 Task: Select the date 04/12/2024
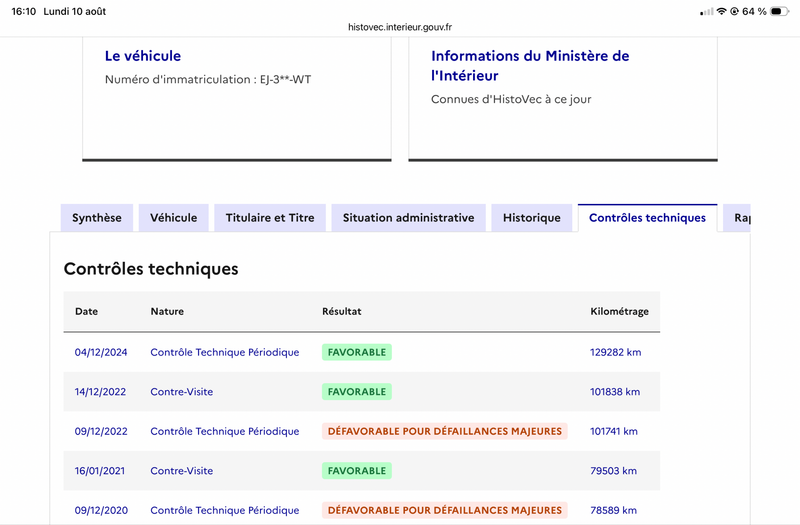101,352
